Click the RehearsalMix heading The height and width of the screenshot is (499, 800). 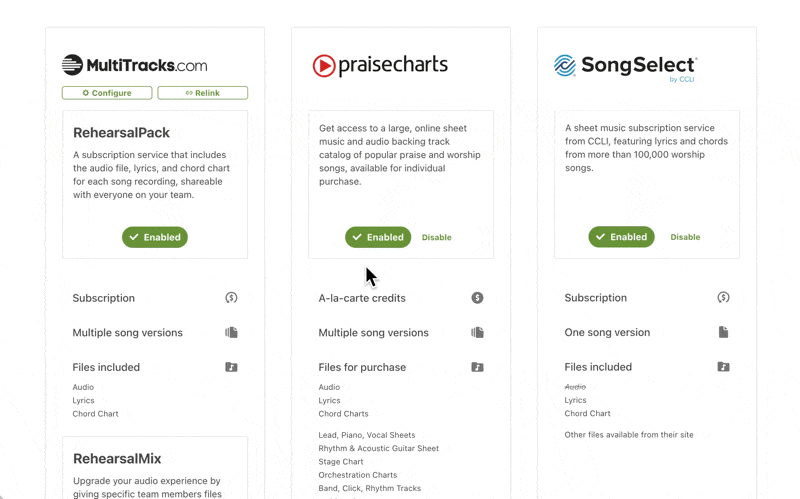coord(117,459)
